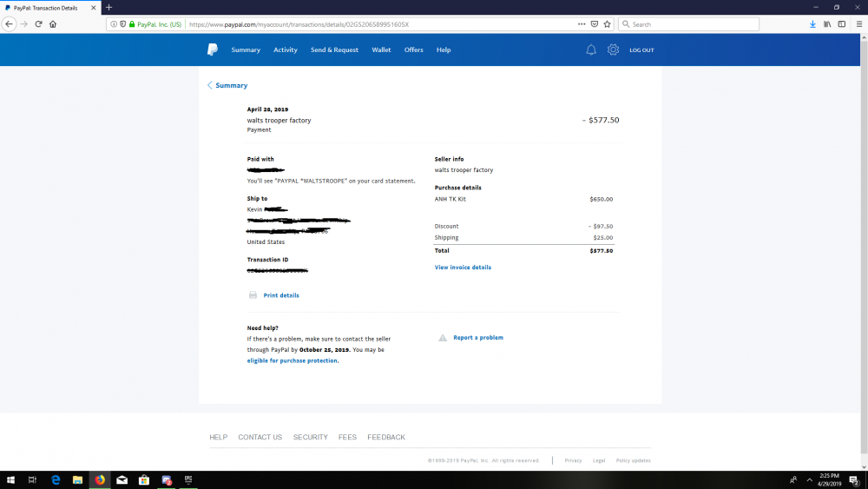Viewport: 868px width, 489px height.
Task: Open Windows Action Center notifications
Action: (854, 479)
